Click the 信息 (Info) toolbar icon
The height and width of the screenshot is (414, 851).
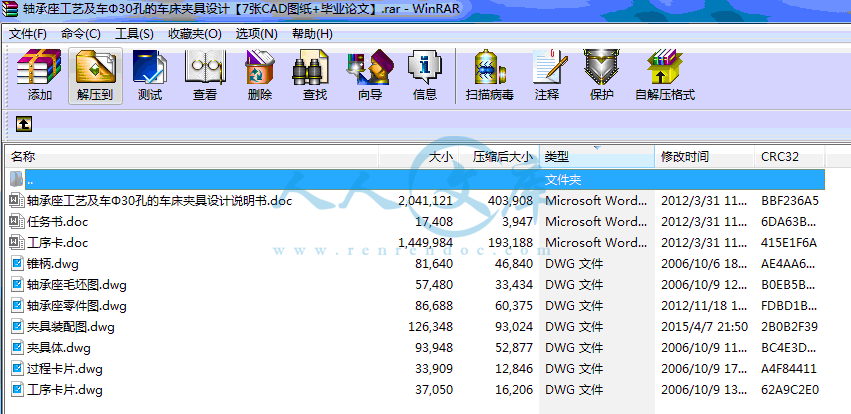tap(424, 67)
